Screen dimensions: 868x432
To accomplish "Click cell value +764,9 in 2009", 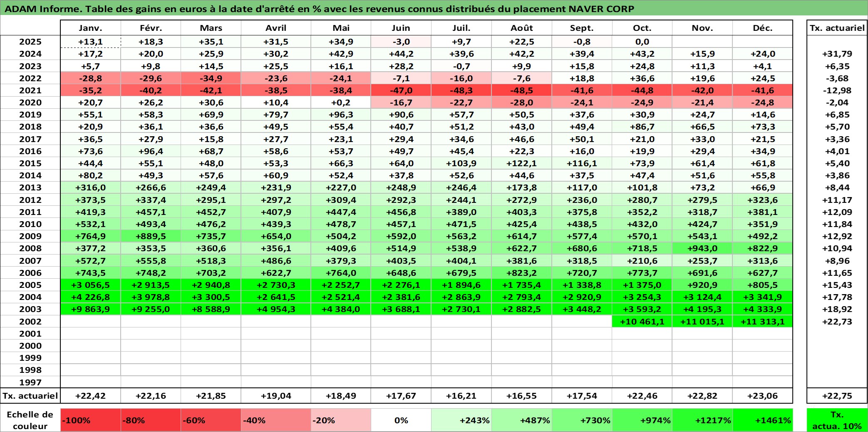I will pyautogui.click(x=90, y=236).
